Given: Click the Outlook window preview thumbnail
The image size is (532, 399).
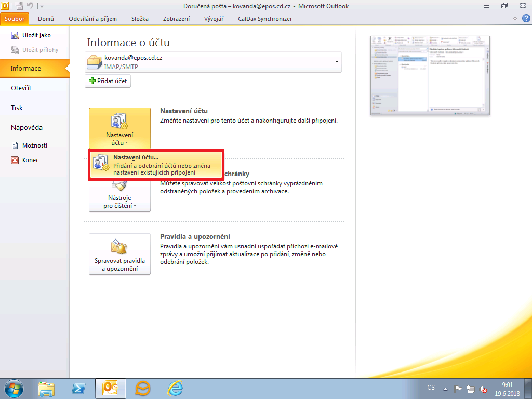Looking at the screenshot, I should coord(430,75).
